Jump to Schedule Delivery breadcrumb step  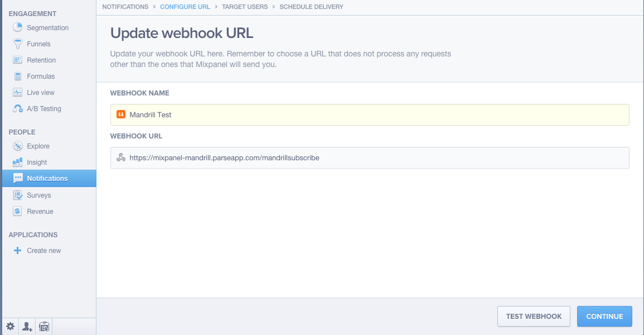click(x=311, y=7)
